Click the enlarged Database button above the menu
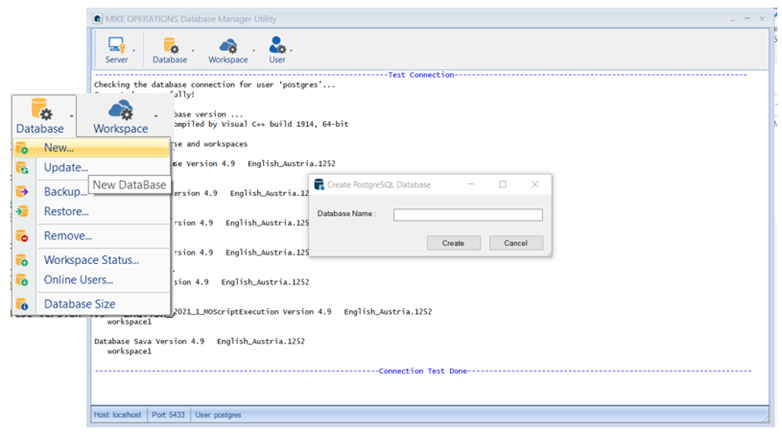Screen dimensions: 782x433 pos(40,116)
